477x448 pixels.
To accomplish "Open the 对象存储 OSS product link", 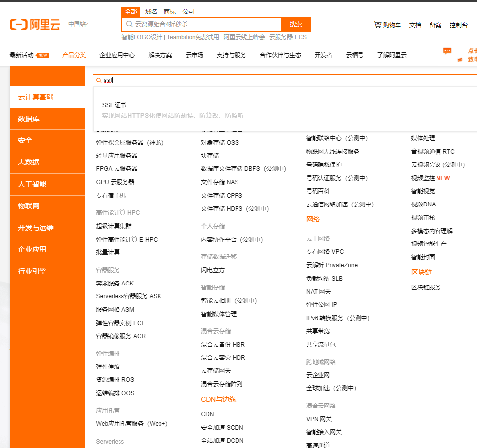I will point(220,142).
